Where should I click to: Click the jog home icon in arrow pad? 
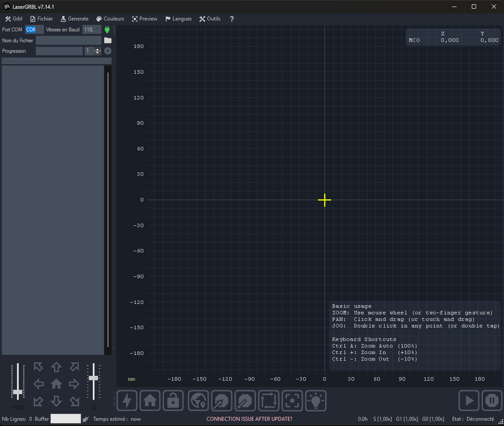click(x=56, y=384)
